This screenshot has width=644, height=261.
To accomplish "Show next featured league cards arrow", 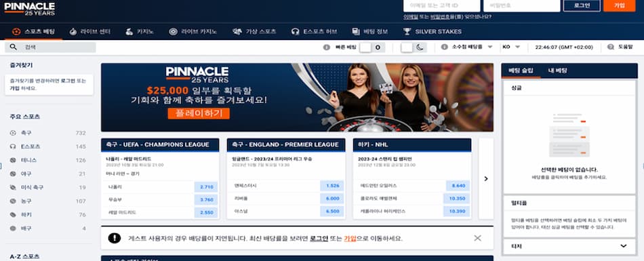I will (486, 179).
